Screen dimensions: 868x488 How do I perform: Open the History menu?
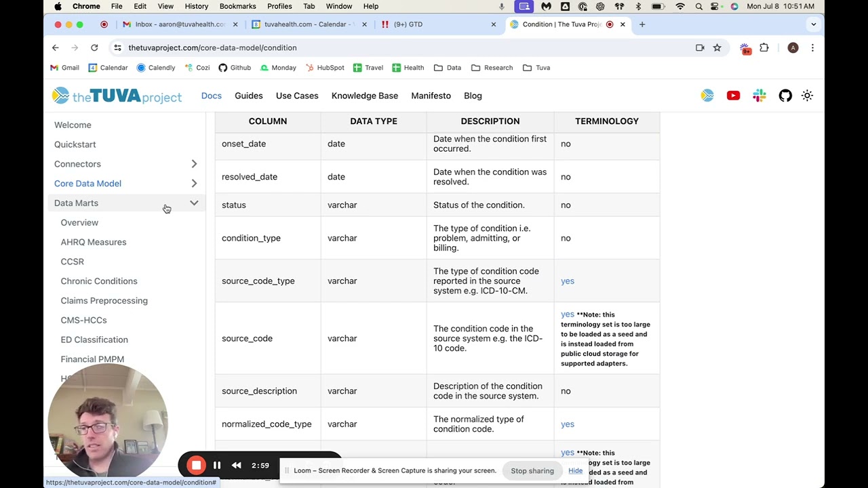click(x=196, y=6)
